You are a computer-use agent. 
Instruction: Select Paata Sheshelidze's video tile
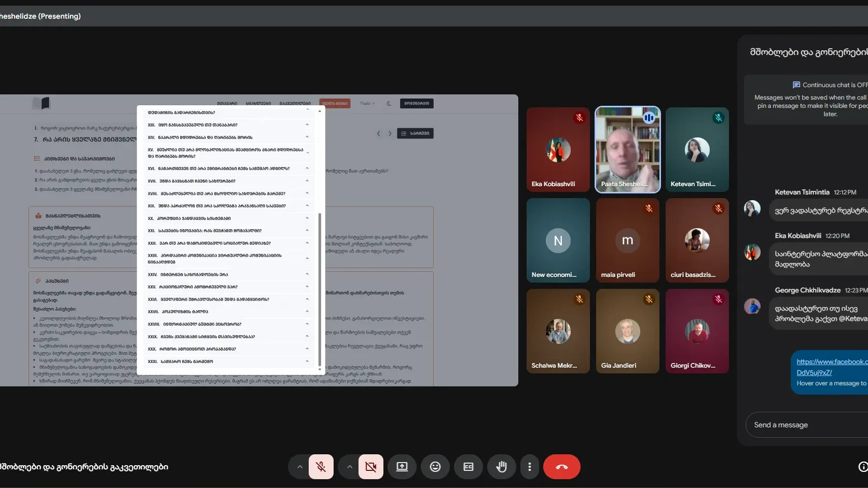tap(627, 150)
